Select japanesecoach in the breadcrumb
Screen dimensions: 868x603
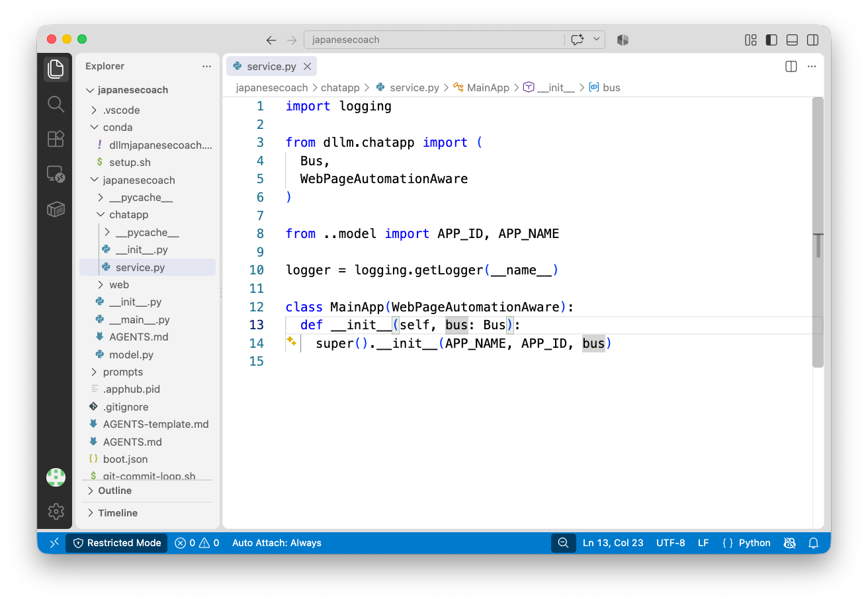272,87
